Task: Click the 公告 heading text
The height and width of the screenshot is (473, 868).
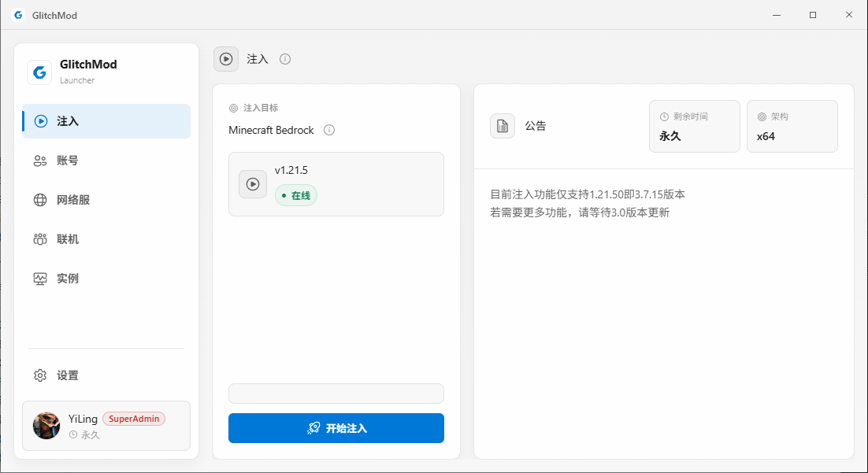Action: pos(536,126)
